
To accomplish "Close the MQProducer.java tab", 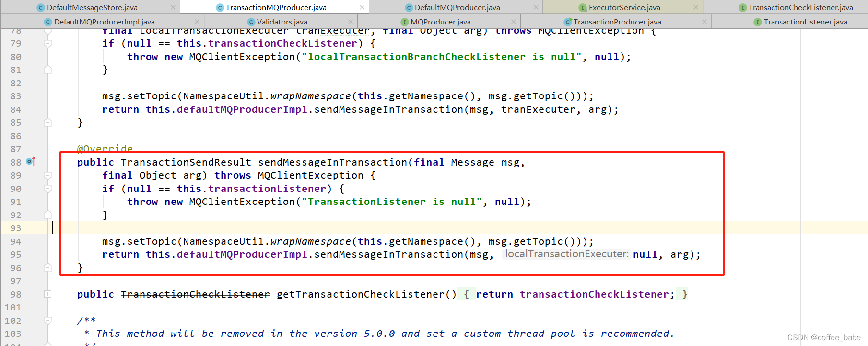I will pyautogui.click(x=514, y=22).
